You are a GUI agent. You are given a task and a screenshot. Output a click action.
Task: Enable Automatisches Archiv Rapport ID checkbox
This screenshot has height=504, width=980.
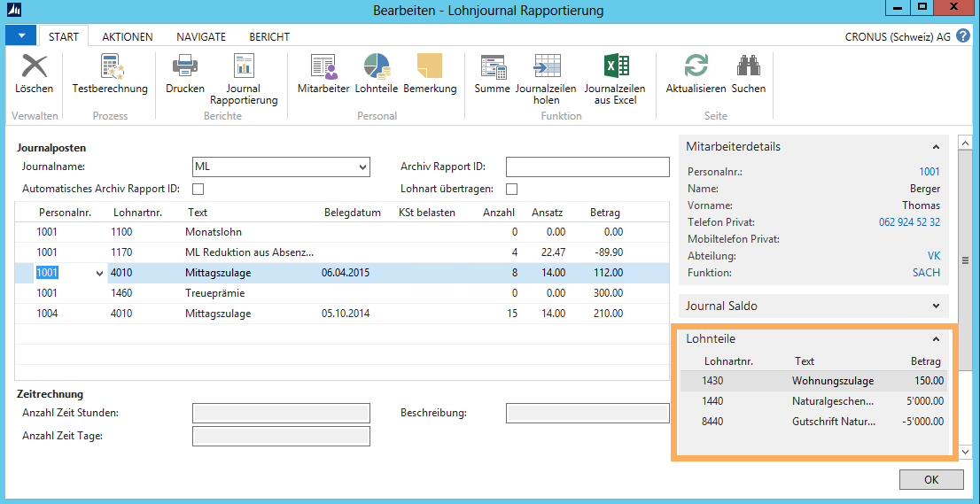pyautogui.click(x=198, y=189)
